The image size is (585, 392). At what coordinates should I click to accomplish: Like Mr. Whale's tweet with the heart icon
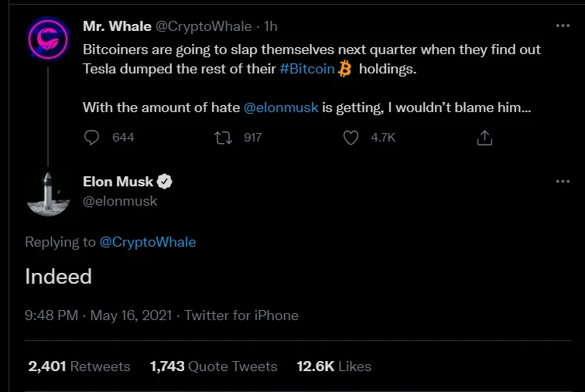351,138
